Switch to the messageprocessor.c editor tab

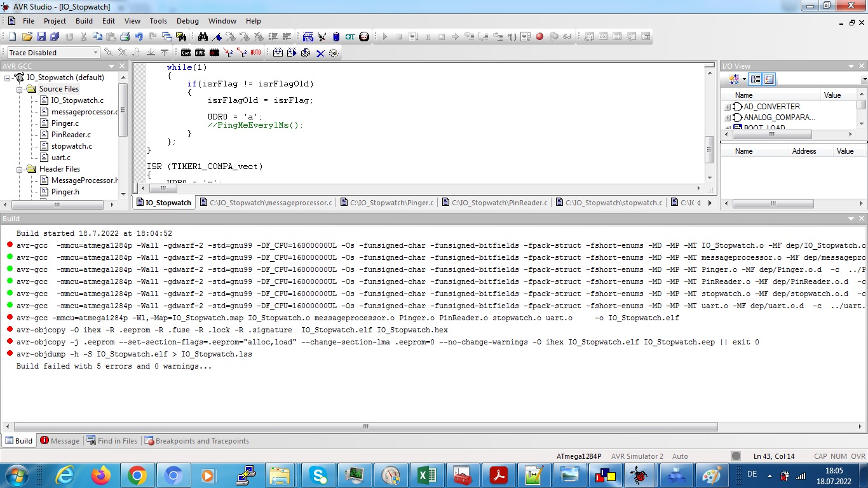coord(266,203)
